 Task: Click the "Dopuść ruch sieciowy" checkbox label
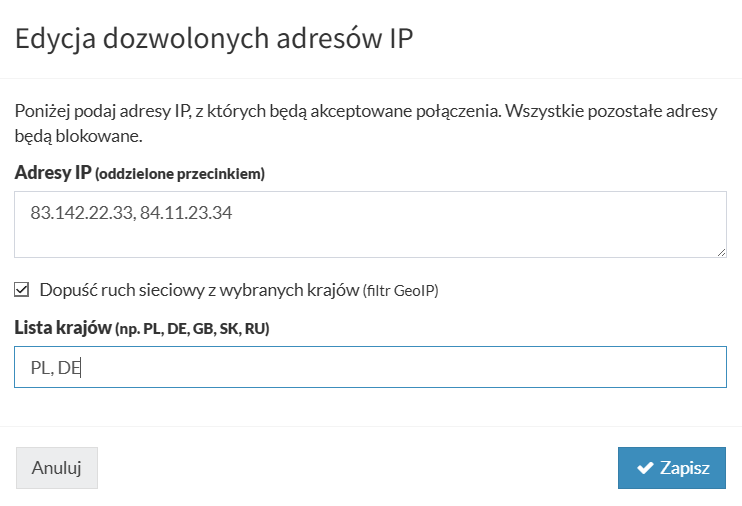coord(198,291)
